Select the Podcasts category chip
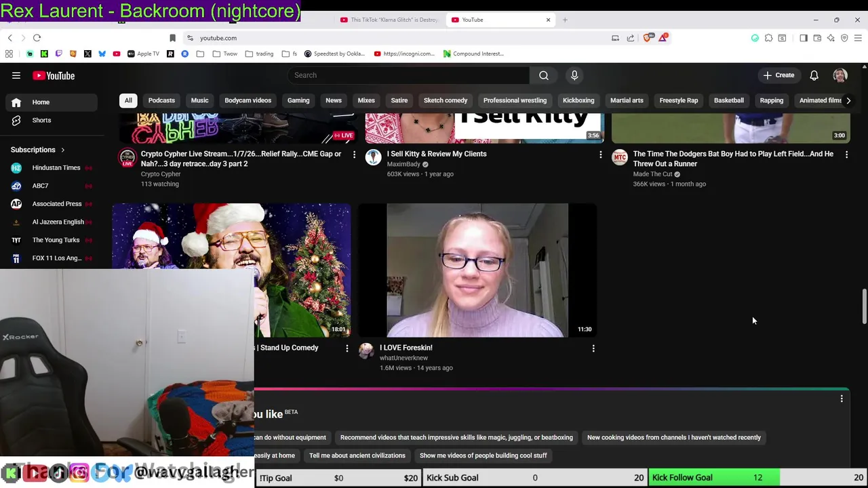This screenshot has width=868, height=488. click(161, 100)
